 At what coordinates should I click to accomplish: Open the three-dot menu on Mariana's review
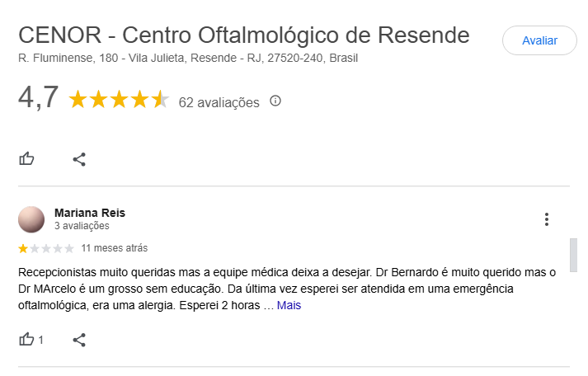point(547,219)
